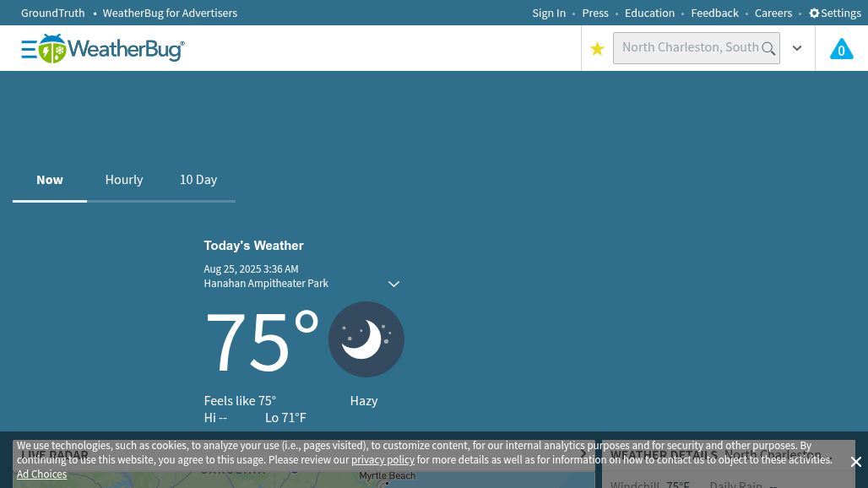The width and height of the screenshot is (868, 488).
Task: Switch to the Now tab
Action: 50,180
